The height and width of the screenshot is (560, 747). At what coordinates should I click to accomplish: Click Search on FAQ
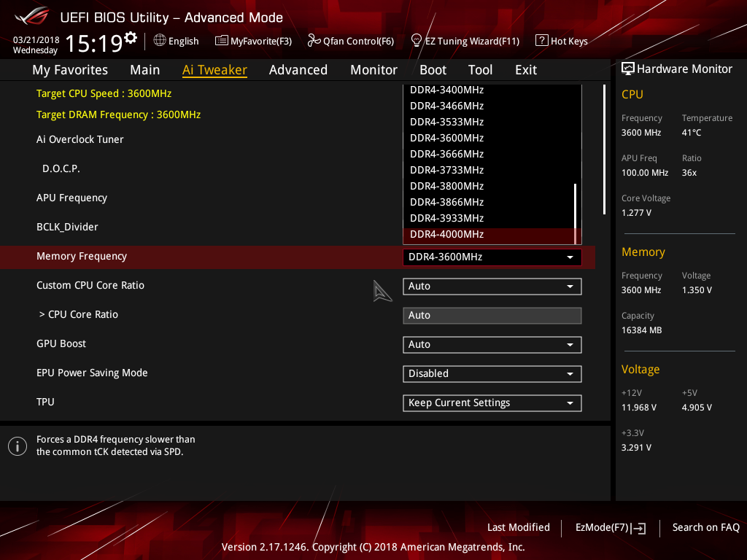[x=705, y=527]
